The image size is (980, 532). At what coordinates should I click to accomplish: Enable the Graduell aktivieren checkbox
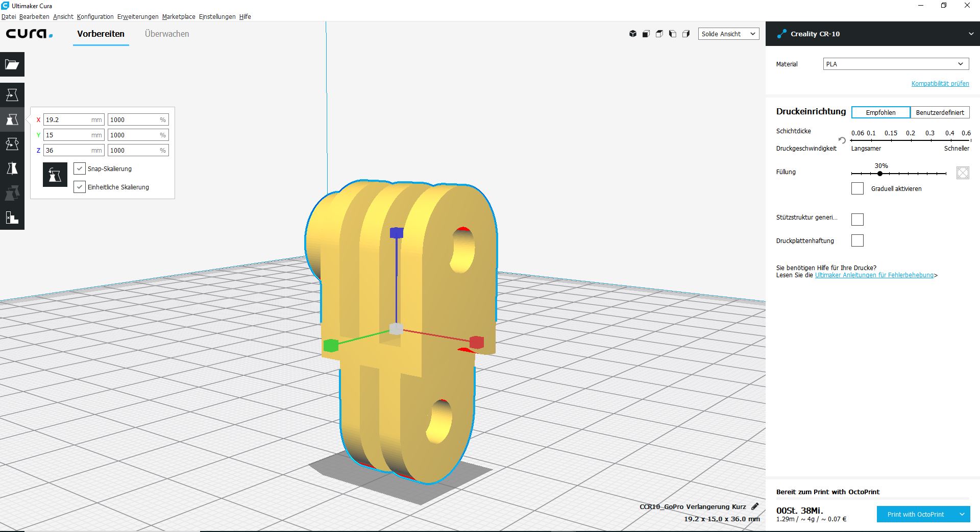(857, 188)
